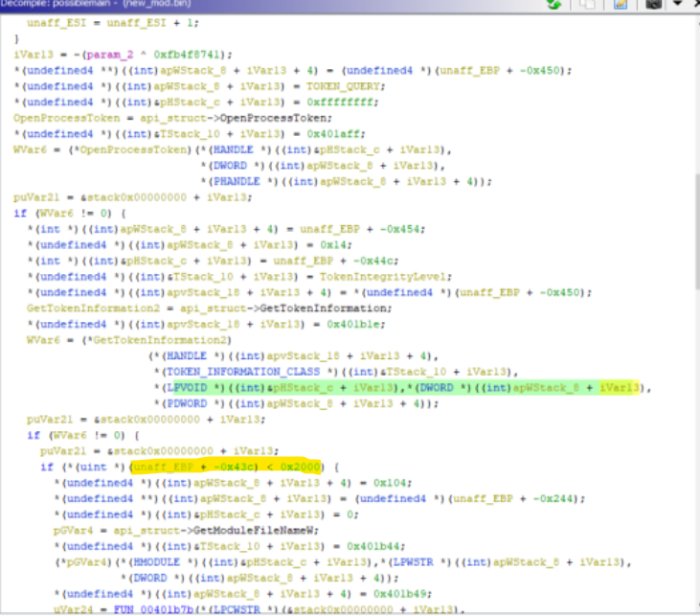Click the value 0x104
700x616 pixels.
pyautogui.click(x=390, y=483)
